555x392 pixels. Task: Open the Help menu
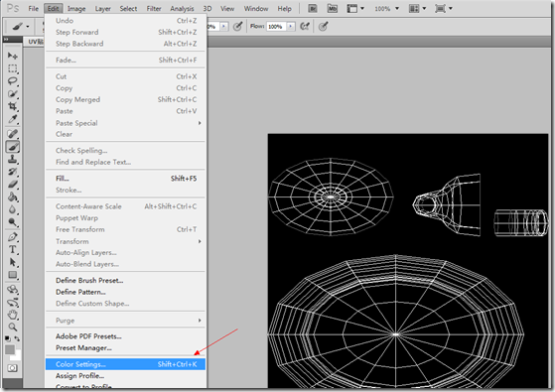click(x=284, y=9)
